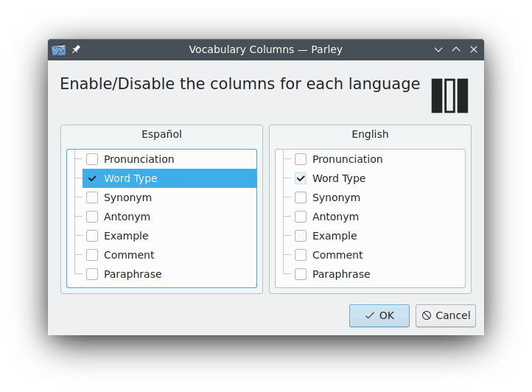Viewport: 532px width, 392px height.
Task: Disable Word Type column for English
Action: point(301,178)
